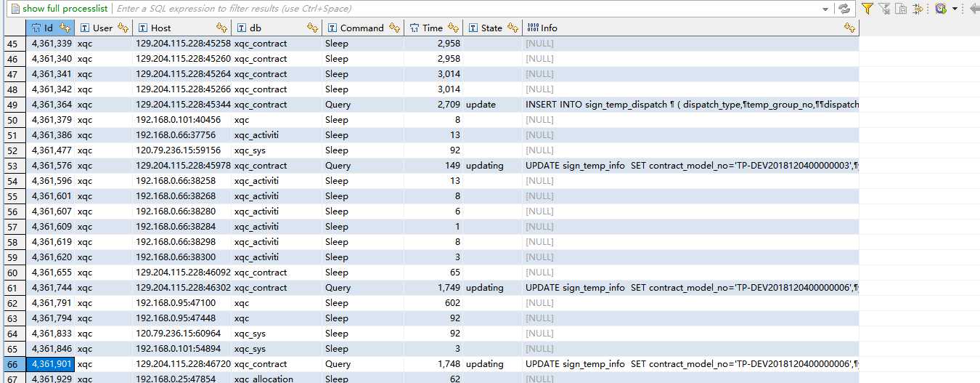This screenshot has height=383, width=980.
Task: Click the INSERT INTO sign_temp_dispatch Info cell
Action: (690, 105)
